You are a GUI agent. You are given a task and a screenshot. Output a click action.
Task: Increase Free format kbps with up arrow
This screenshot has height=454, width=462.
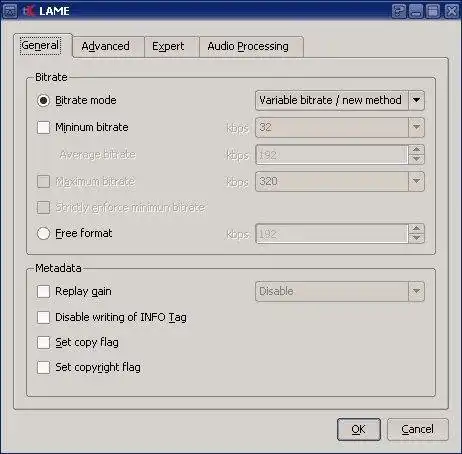click(x=416, y=229)
